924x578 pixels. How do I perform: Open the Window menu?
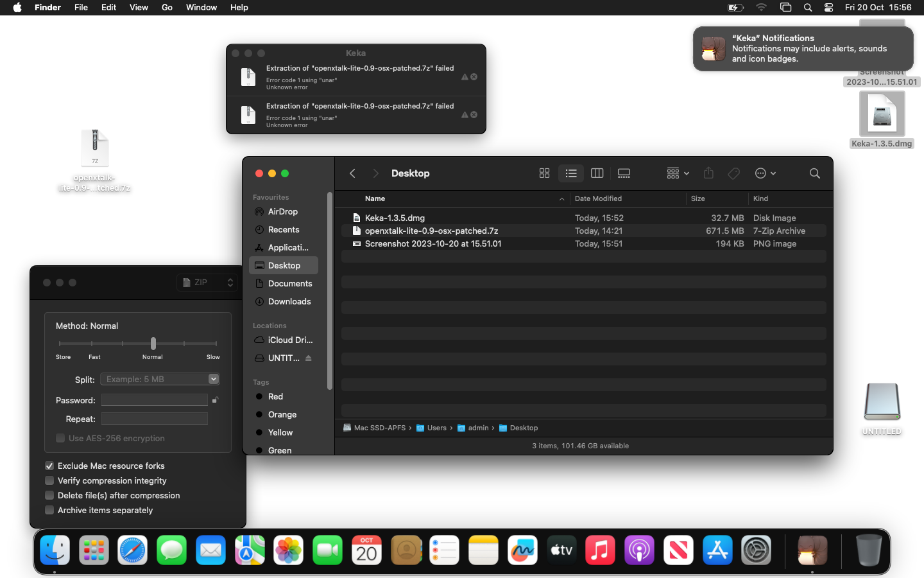click(201, 8)
